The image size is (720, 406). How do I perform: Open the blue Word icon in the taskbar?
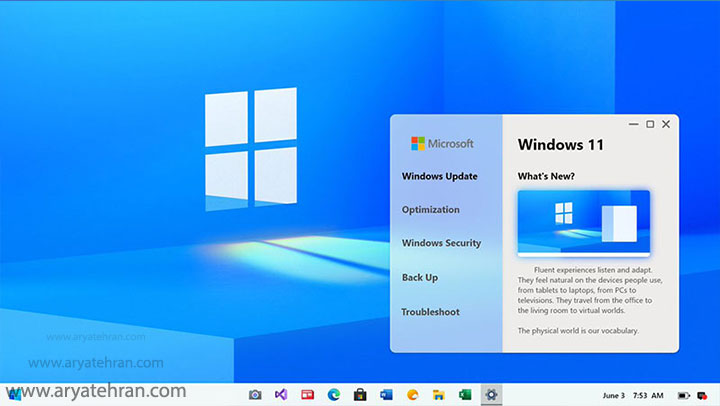[x=386, y=395]
